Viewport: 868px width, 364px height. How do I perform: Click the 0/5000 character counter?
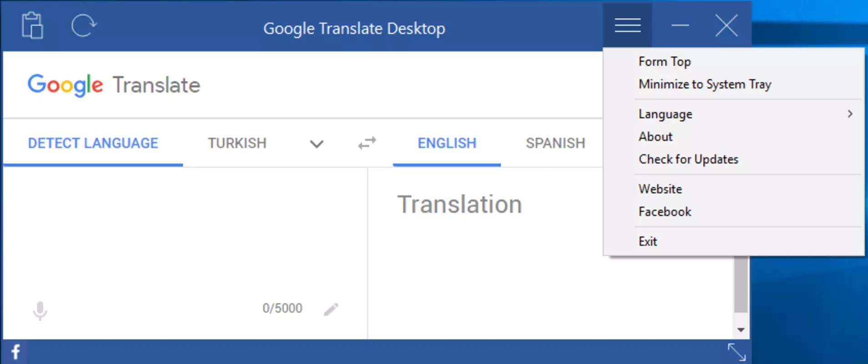(282, 308)
